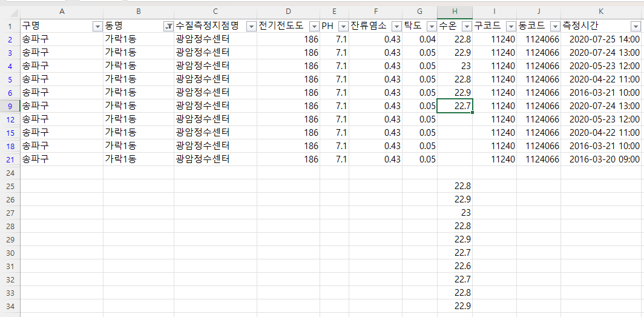The image size is (644, 317).
Task: Click the 23 value in row 4
Action: [455, 66]
